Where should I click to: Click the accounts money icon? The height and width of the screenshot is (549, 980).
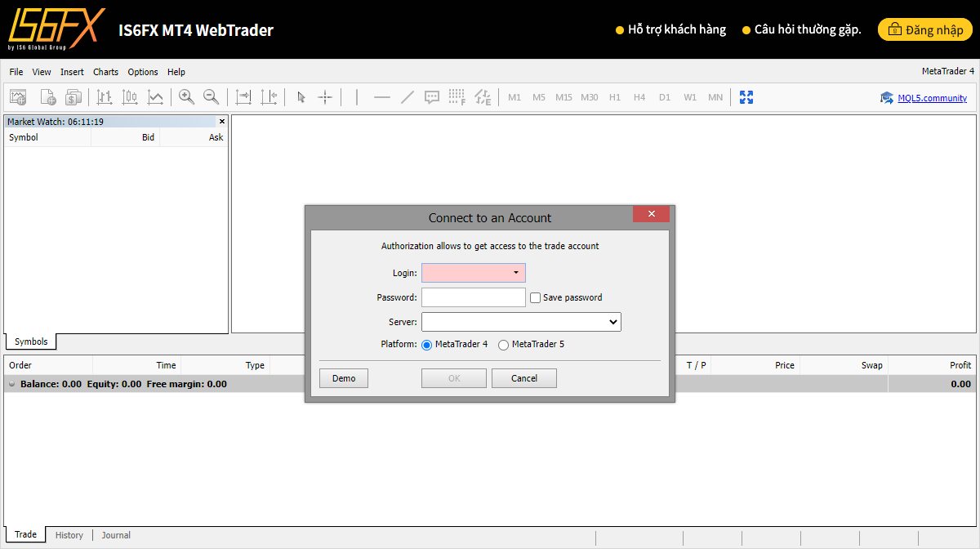pyautogui.click(x=73, y=97)
